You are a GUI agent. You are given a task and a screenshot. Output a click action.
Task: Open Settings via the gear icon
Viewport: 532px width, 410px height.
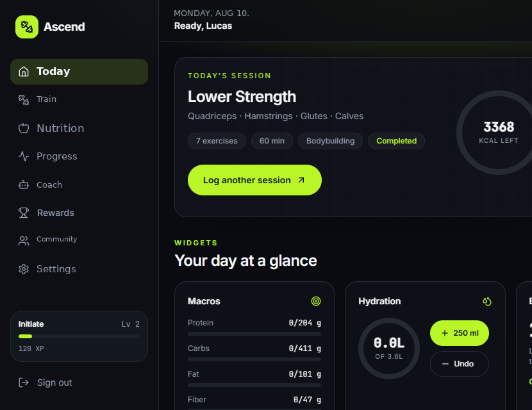coord(24,269)
